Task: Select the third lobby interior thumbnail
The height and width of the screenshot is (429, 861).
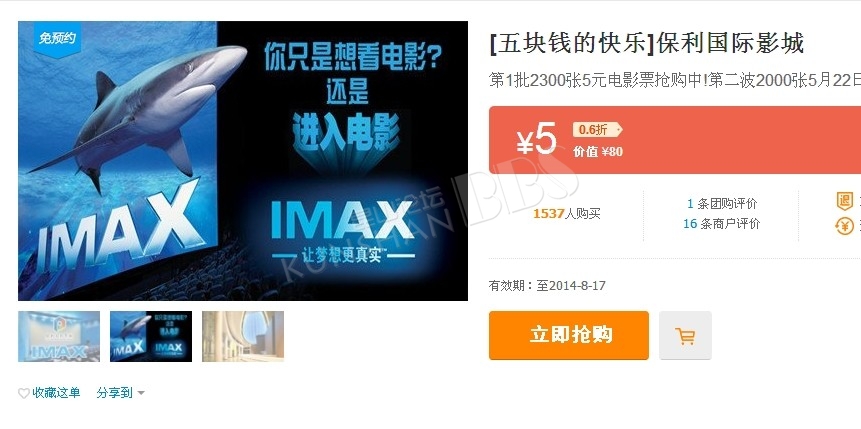Action: coord(243,336)
